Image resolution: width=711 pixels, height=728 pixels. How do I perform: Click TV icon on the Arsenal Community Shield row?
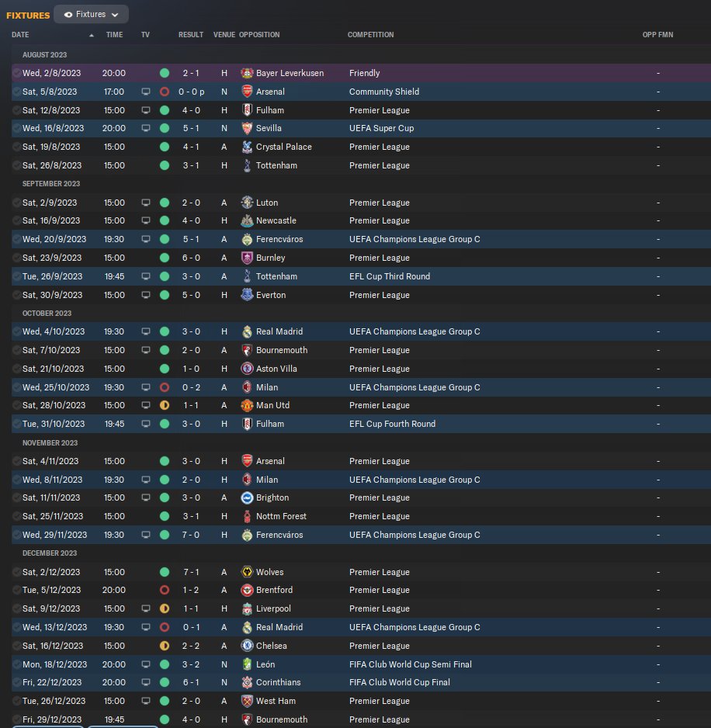[x=146, y=92]
